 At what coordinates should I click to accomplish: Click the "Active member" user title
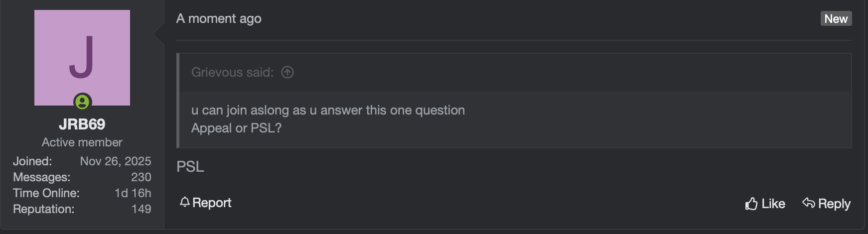point(82,142)
